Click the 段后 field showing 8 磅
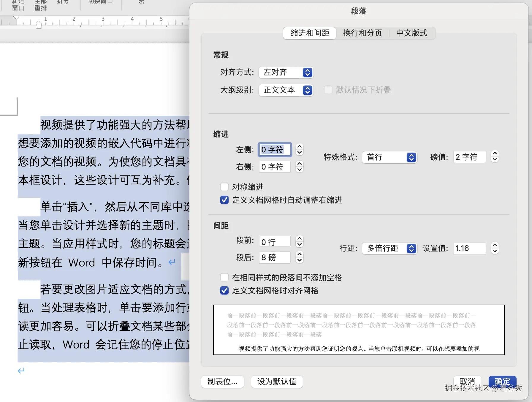This screenshot has height=402, width=532. (x=275, y=257)
